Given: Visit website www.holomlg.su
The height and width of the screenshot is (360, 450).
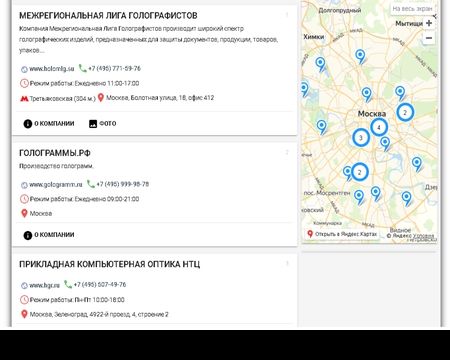Looking at the screenshot, I should 52,69.
